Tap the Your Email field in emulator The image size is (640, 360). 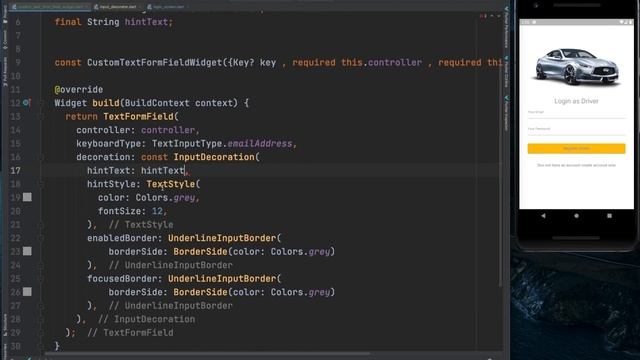click(576, 113)
